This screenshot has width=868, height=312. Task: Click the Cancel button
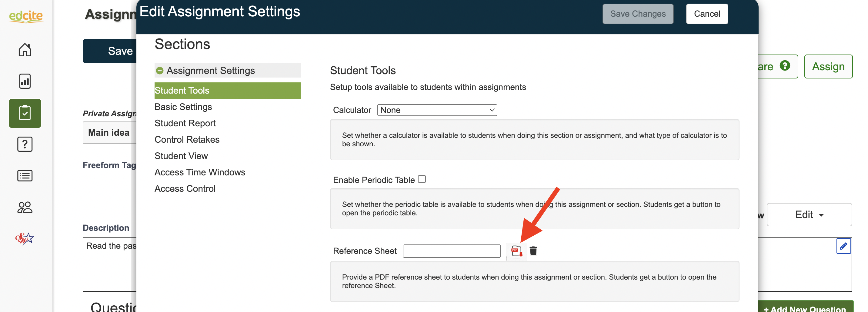(x=707, y=14)
